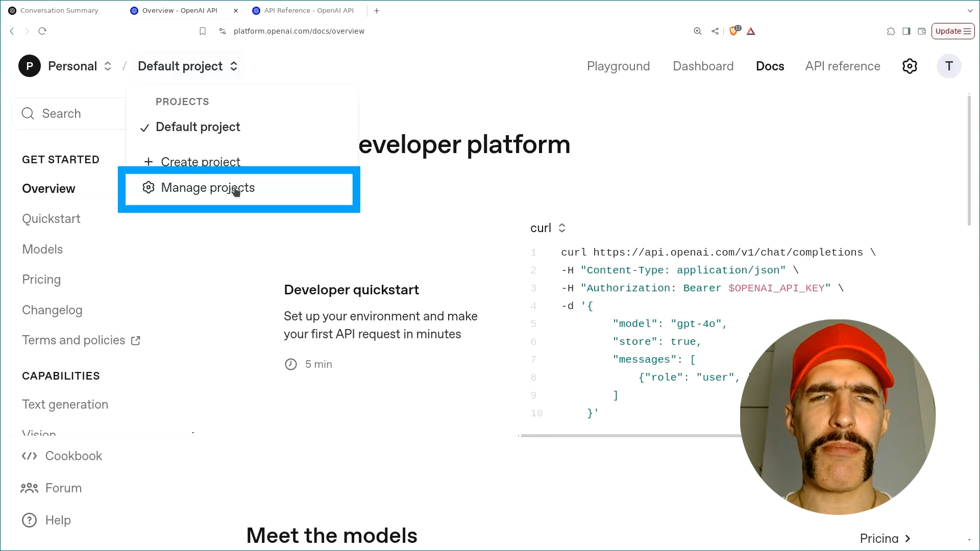
Task: Toggle the browser sidebar panel icon
Action: pyautogui.click(x=906, y=31)
